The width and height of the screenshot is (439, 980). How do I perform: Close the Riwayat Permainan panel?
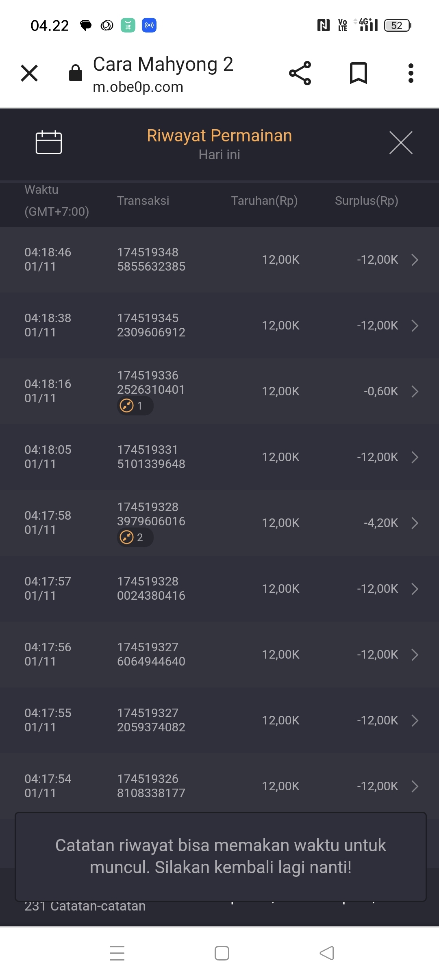[x=401, y=143]
